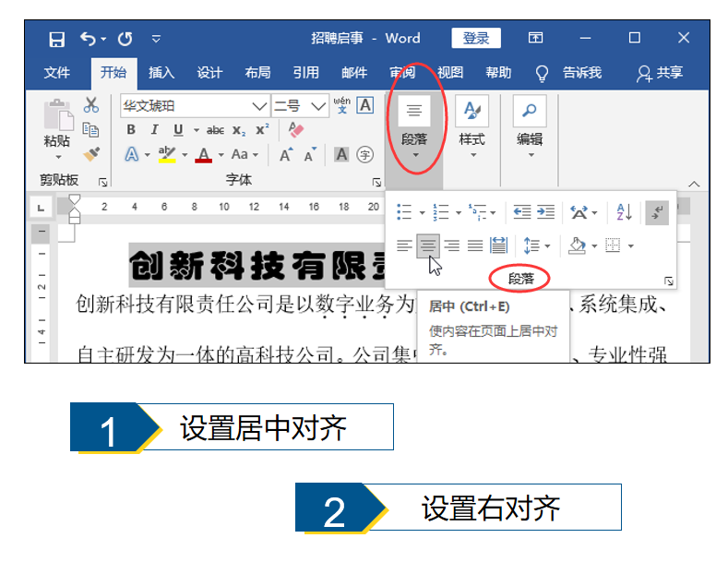The image size is (728, 562).
Task: Apply the red font color
Action: tap(203, 154)
